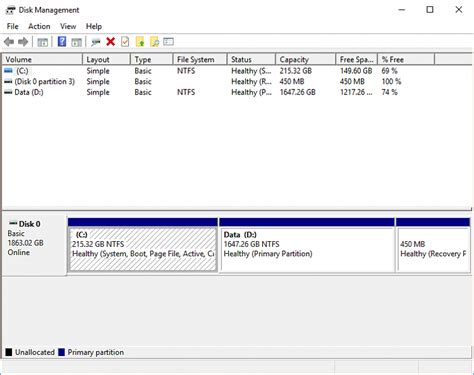Click the 100 % free cell
474x375 pixels.
391,81
